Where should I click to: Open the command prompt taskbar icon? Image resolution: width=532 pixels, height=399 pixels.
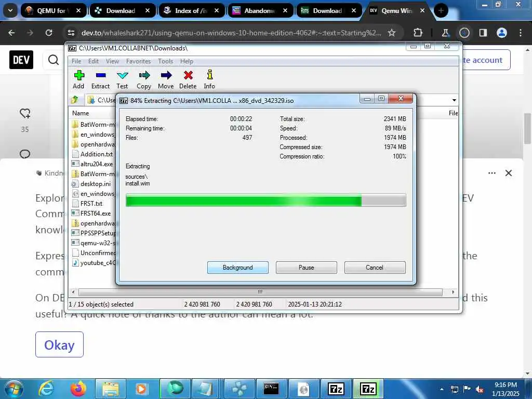pyautogui.click(x=271, y=389)
